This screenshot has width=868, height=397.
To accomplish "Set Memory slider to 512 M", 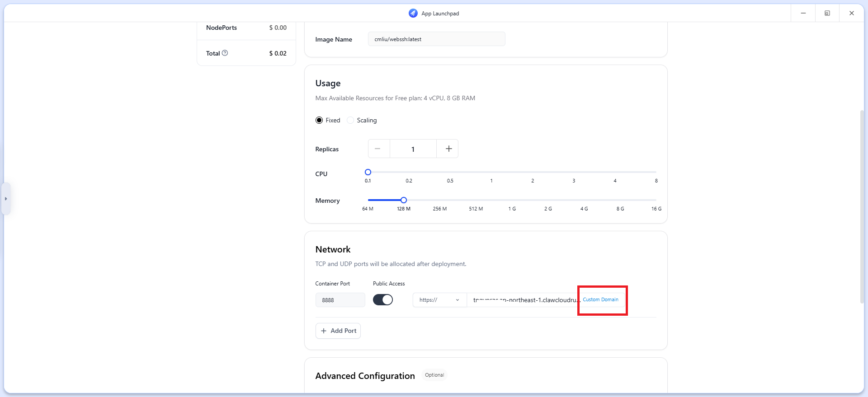I will point(476,200).
